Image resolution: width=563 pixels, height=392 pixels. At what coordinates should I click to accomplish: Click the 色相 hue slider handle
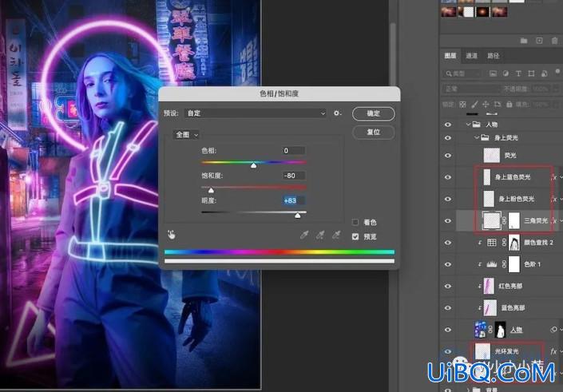253,165
